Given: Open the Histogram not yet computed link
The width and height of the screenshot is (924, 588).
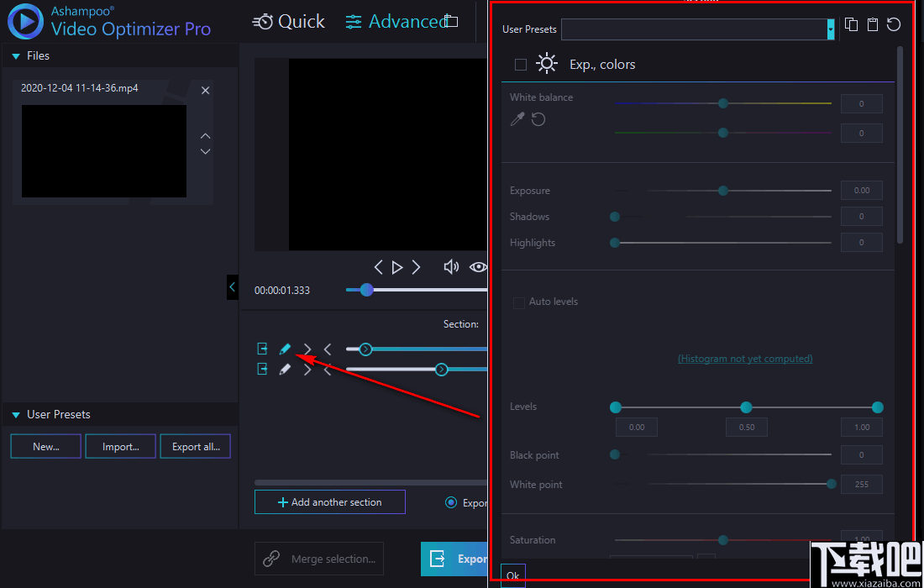Looking at the screenshot, I should click(744, 358).
